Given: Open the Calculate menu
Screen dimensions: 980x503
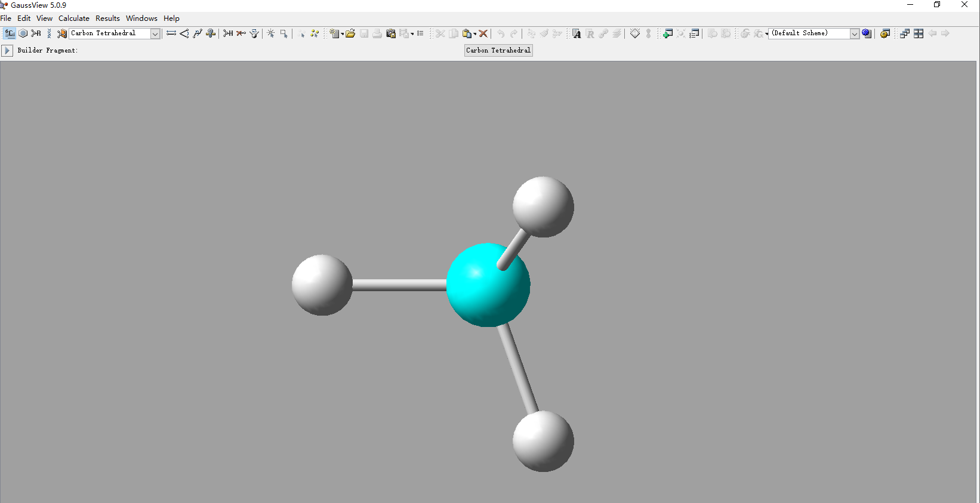Looking at the screenshot, I should click(73, 18).
